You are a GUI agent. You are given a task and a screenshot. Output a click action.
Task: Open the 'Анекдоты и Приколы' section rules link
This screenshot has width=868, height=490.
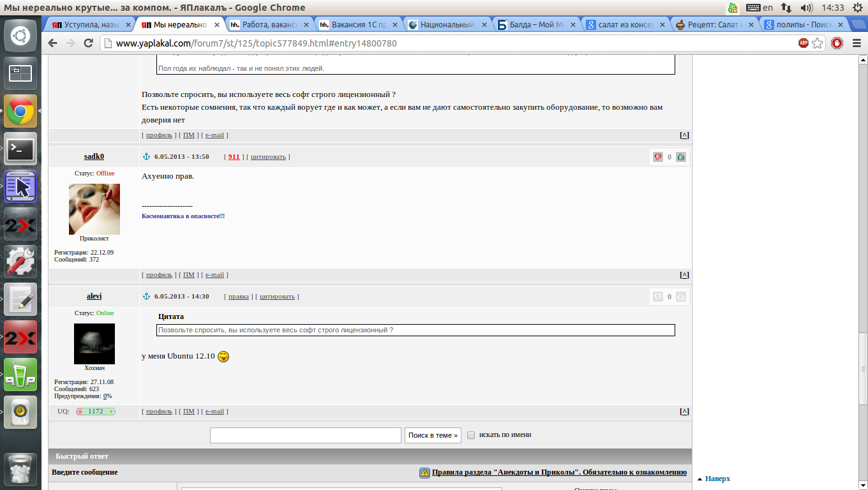click(x=559, y=473)
